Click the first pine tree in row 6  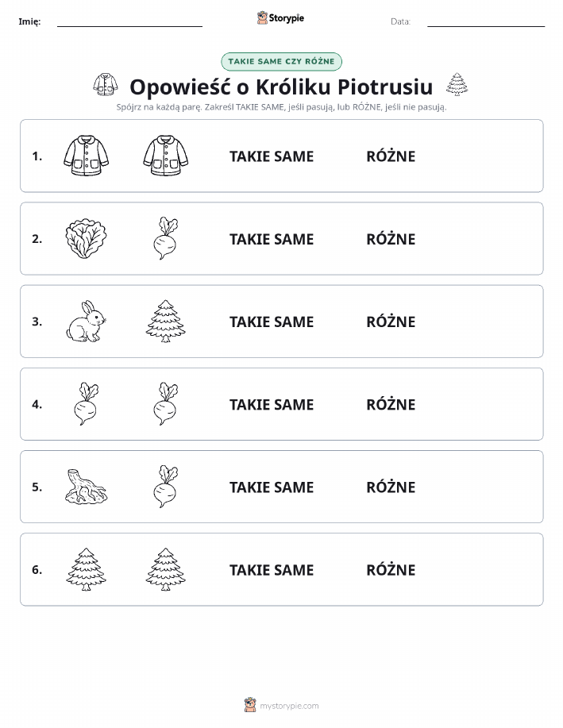86,569
